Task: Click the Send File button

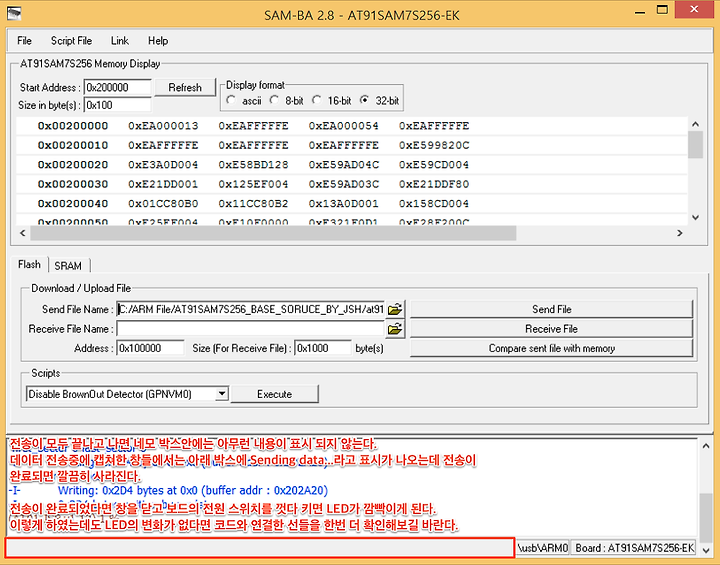Action: (x=551, y=309)
